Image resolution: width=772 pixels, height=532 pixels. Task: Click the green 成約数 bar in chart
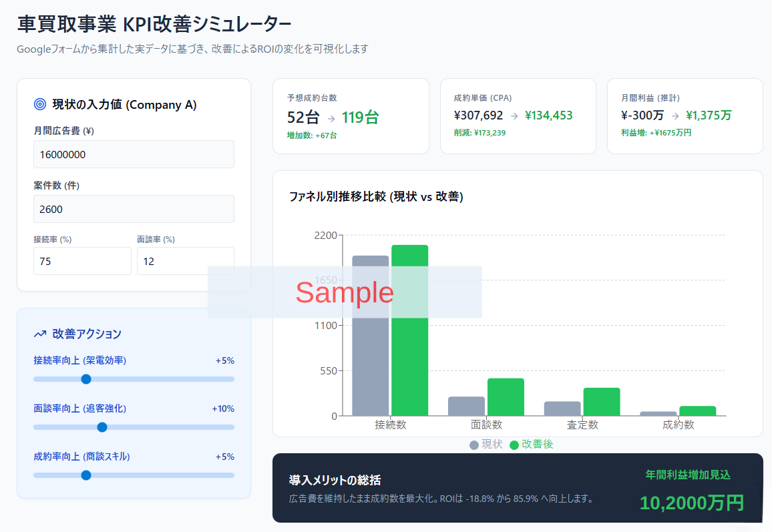[697, 411]
